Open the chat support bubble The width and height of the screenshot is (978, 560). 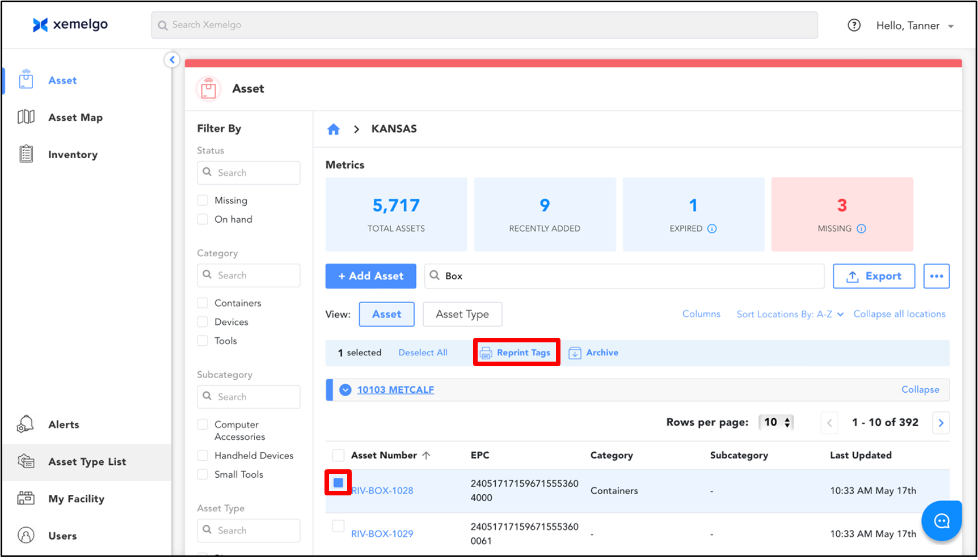[942, 520]
